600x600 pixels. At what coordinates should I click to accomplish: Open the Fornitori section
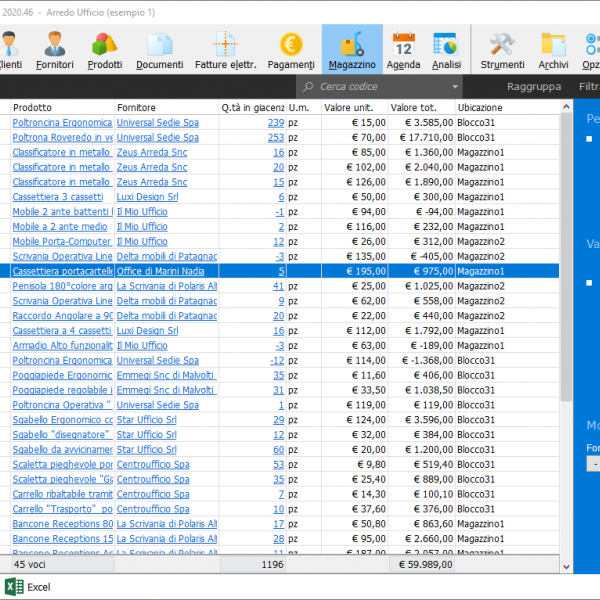(x=55, y=49)
